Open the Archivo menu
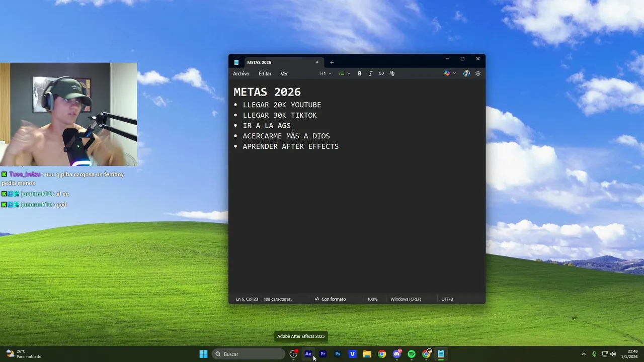Viewport: 644px width, 362px height. click(x=241, y=73)
